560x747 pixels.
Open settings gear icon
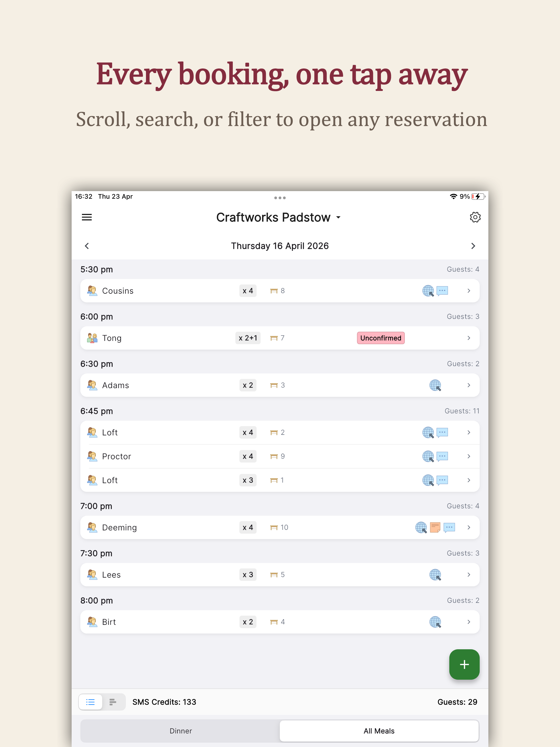click(475, 217)
